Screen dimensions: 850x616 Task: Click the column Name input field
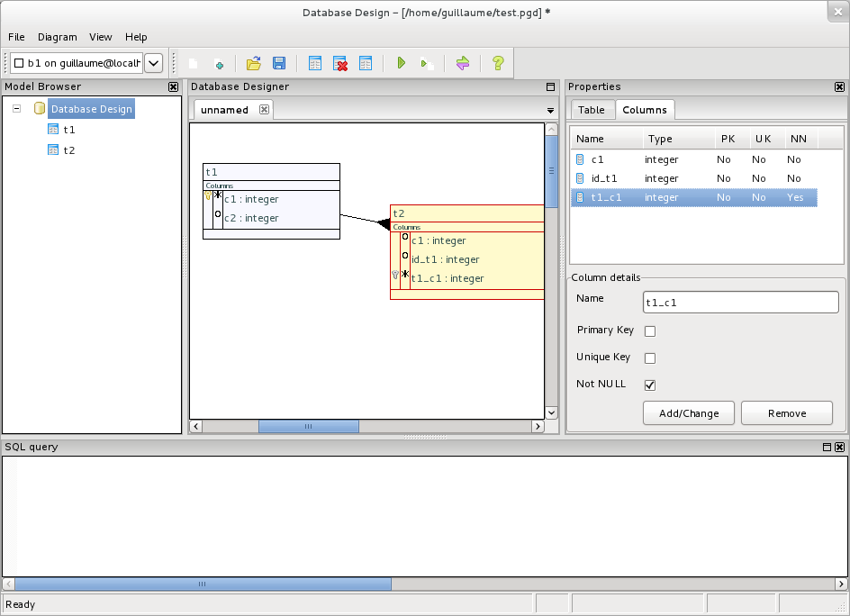[740, 303]
